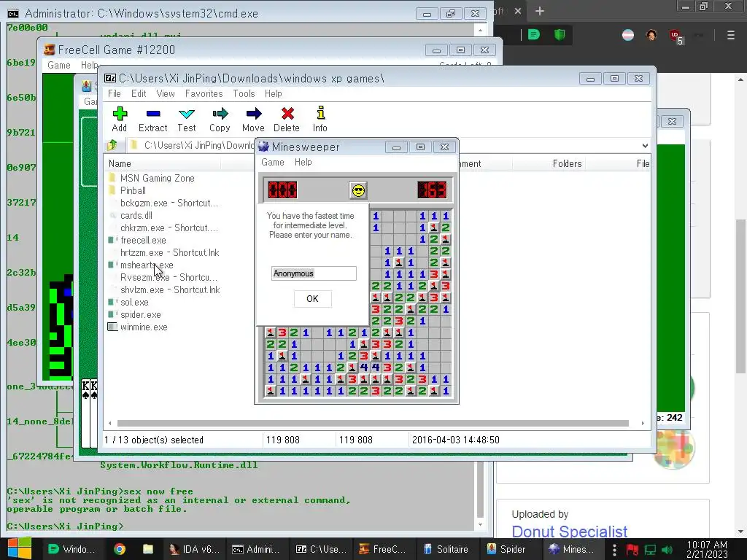Viewport: 747px width, 560px height.
Task: Select the bckgzm.exe shortcut file
Action: [x=163, y=203]
